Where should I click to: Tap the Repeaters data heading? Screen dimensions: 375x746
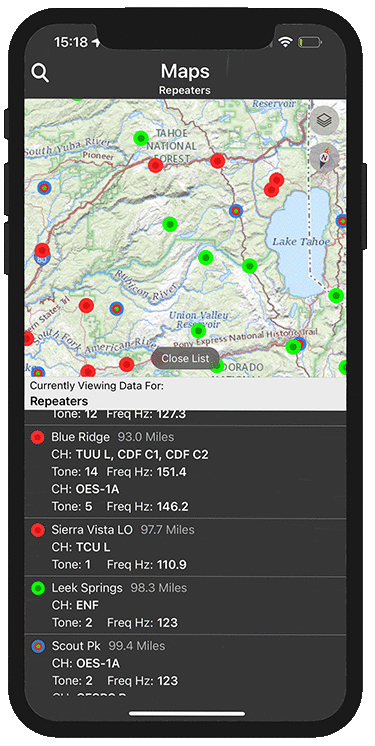[59, 401]
